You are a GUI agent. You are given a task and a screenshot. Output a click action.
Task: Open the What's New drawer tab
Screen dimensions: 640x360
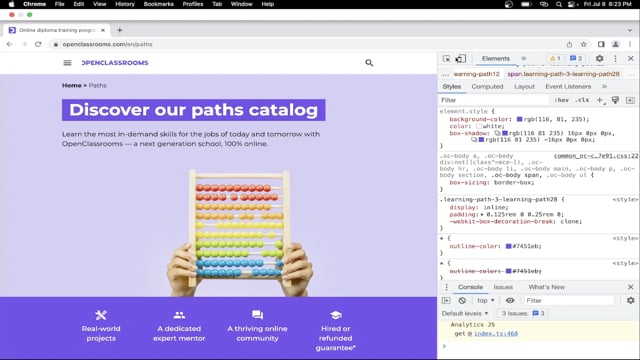point(547,287)
